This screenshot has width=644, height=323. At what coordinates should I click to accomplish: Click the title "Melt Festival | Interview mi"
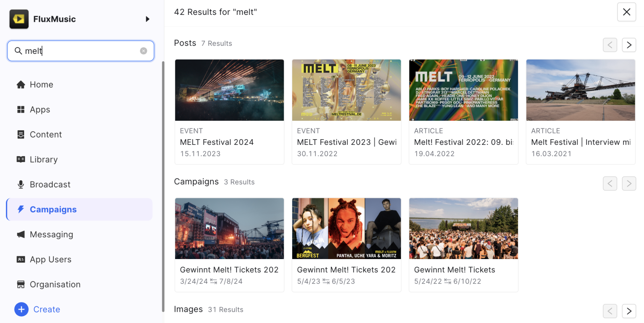[581, 142]
